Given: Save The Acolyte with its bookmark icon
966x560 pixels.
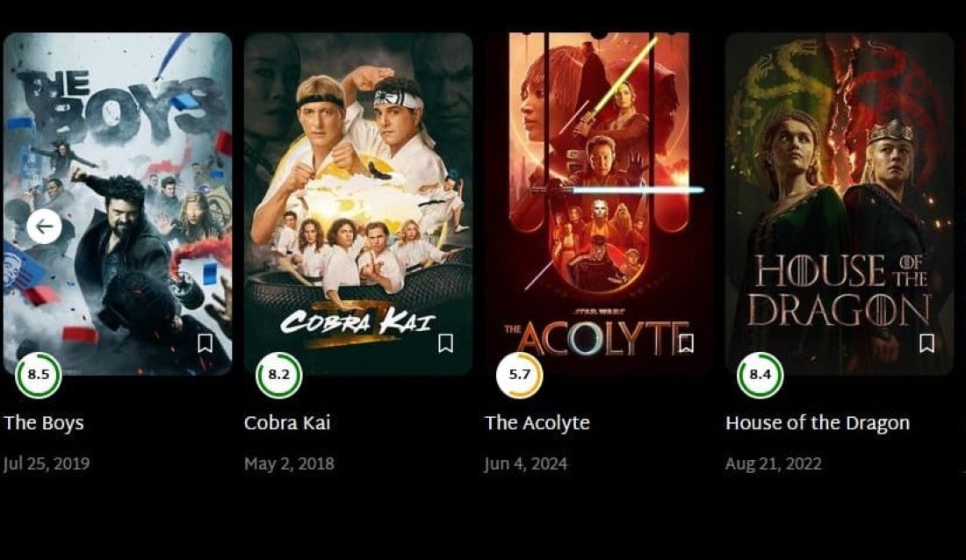Looking at the screenshot, I should tap(687, 343).
